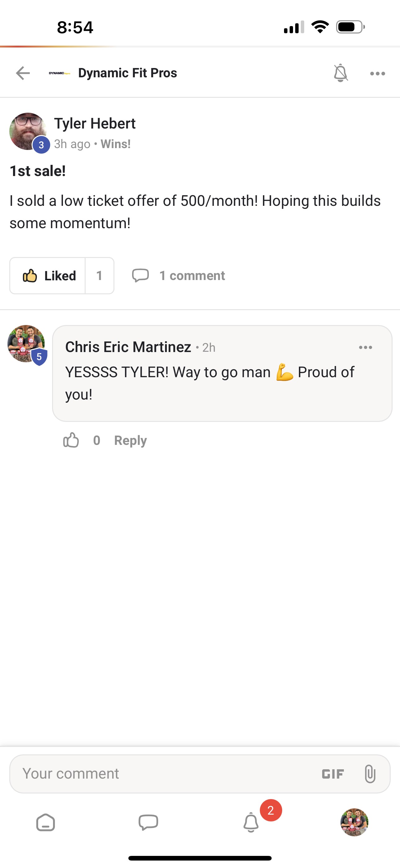Viewport: 400px width, 868px height.
Task: Tap the back arrow icon
Action: pyautogui.click(x=23, y=73)
